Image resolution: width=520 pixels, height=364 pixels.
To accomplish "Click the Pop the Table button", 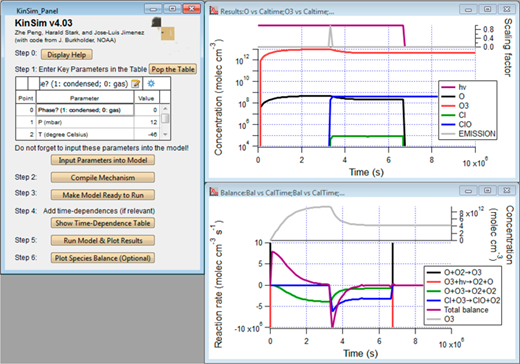I will 173,69.
